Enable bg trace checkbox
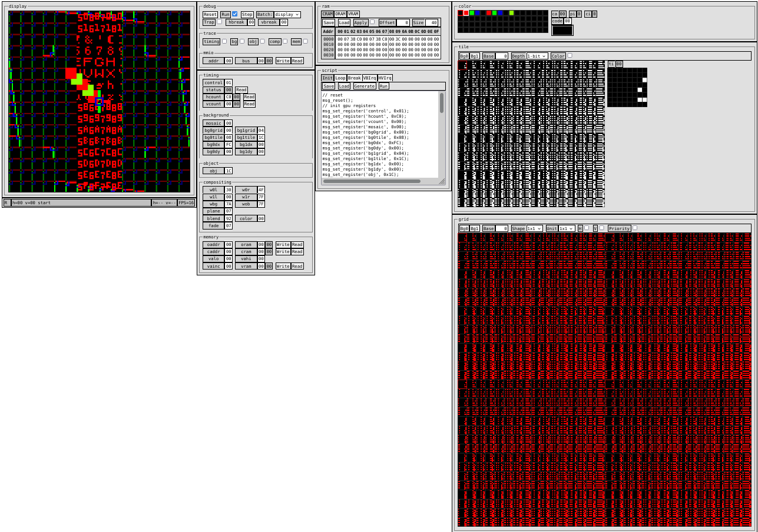 242,41
